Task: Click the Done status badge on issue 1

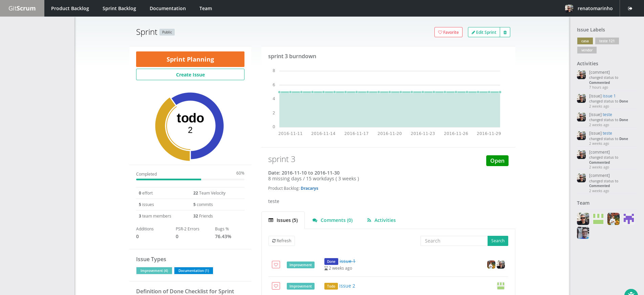Action: coord(331,262)
